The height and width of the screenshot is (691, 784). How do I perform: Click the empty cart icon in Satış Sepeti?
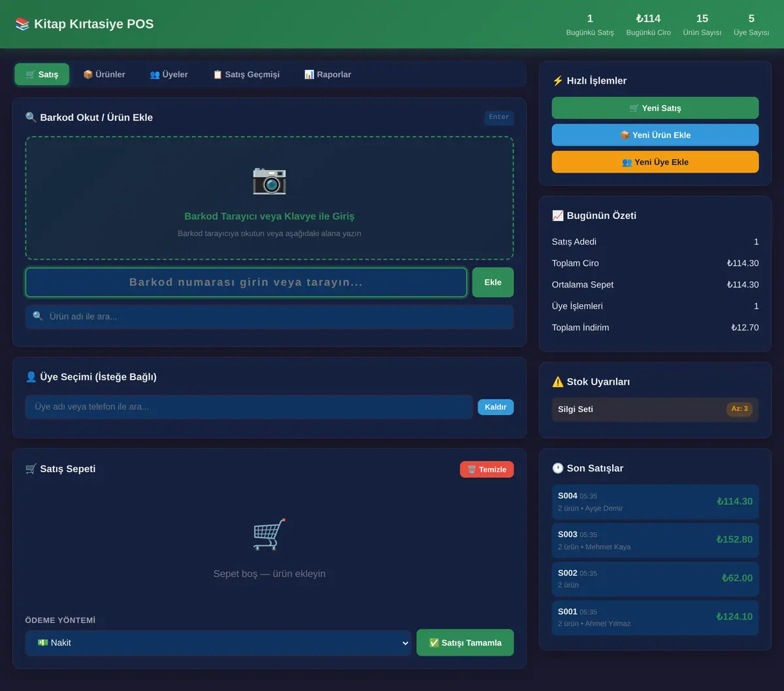[269, 534]
